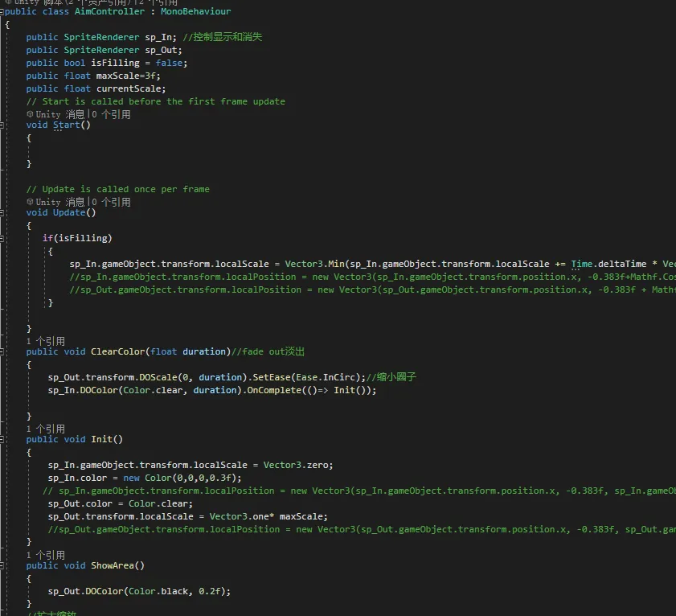This screenshot has width=676, height=616.
Task: Click the AimController class name
Action: [x=109, y=11]
